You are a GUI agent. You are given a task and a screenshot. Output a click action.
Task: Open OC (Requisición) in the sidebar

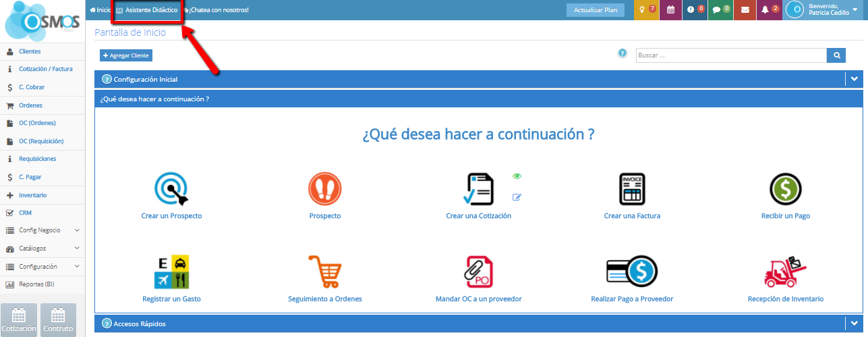[42, 141]
